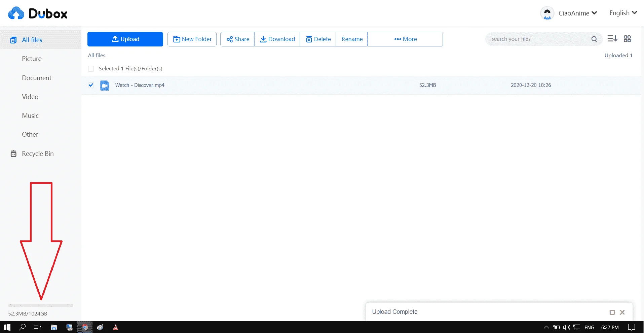The image size is (644, 333).
Task: Rename the selected file
Action: (352, 39)
